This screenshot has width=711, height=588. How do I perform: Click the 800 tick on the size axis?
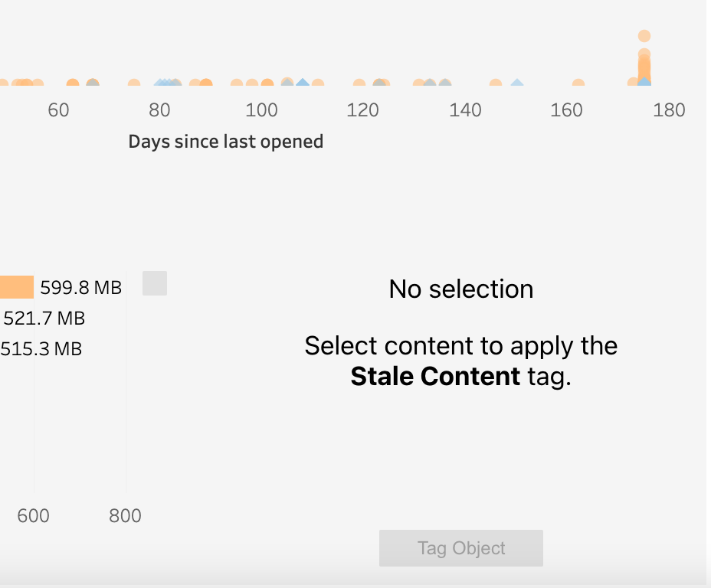[125, 515]
